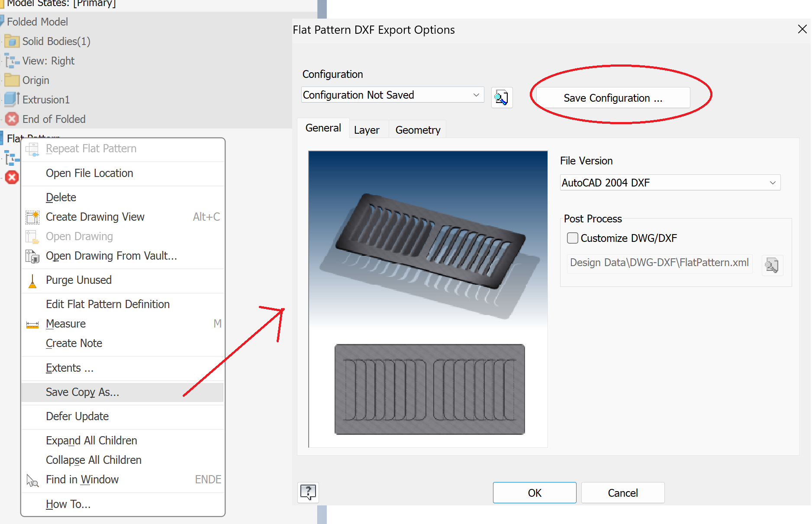
Task: Click browse icon next to FlatPattern.xml path
Action: 772,265
